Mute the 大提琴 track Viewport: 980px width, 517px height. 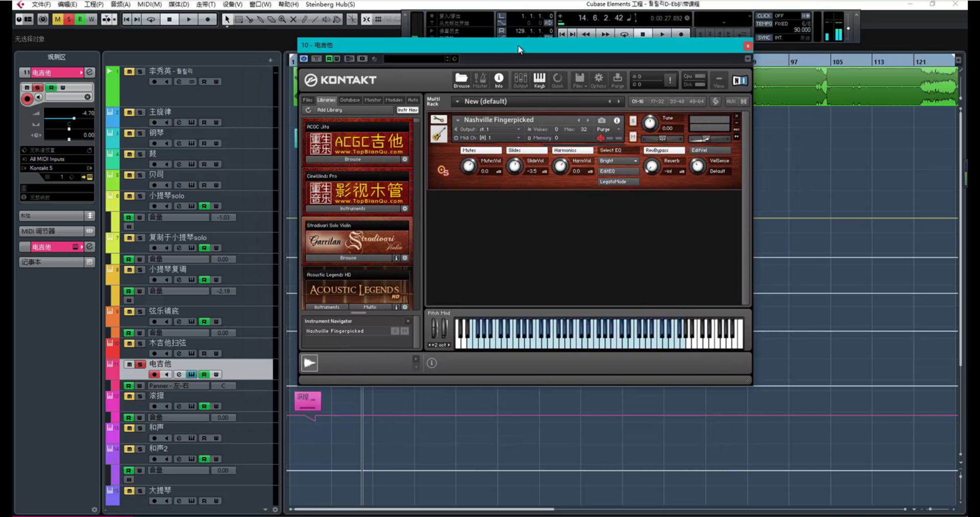pyautogui.click(x=129, y=491)
